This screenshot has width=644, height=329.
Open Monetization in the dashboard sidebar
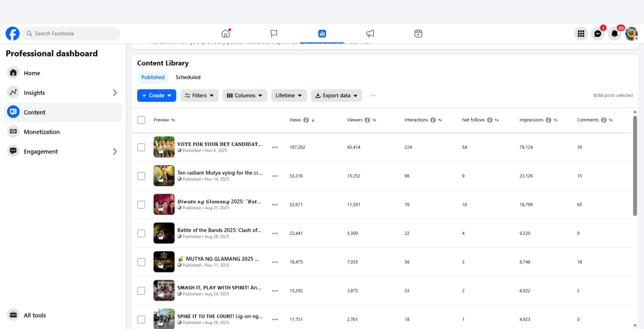[63, 132]
